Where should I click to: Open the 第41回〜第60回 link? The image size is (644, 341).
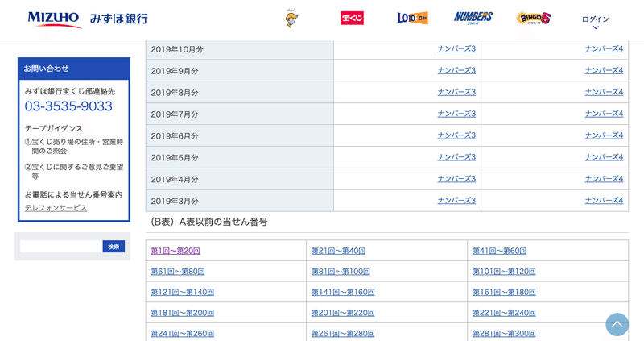coord(499,251)
